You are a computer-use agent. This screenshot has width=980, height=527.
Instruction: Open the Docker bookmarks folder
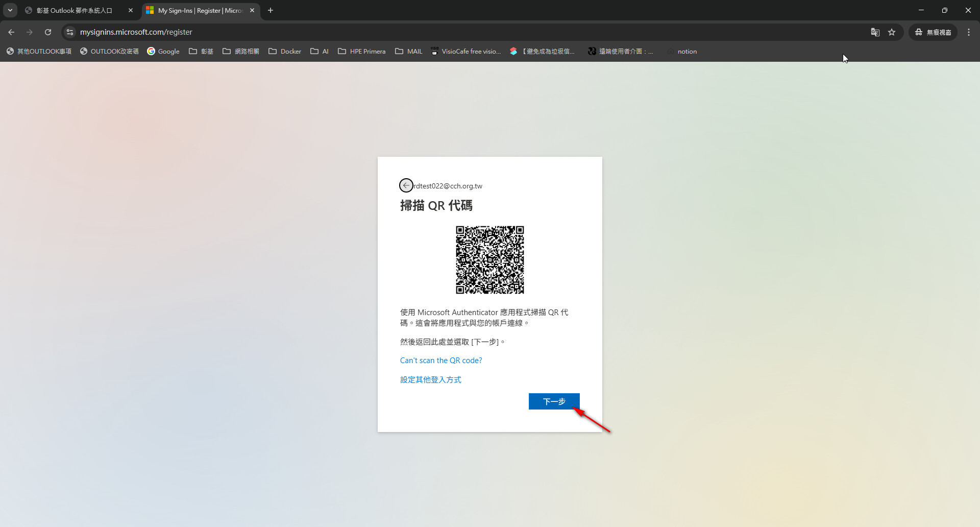285,52
